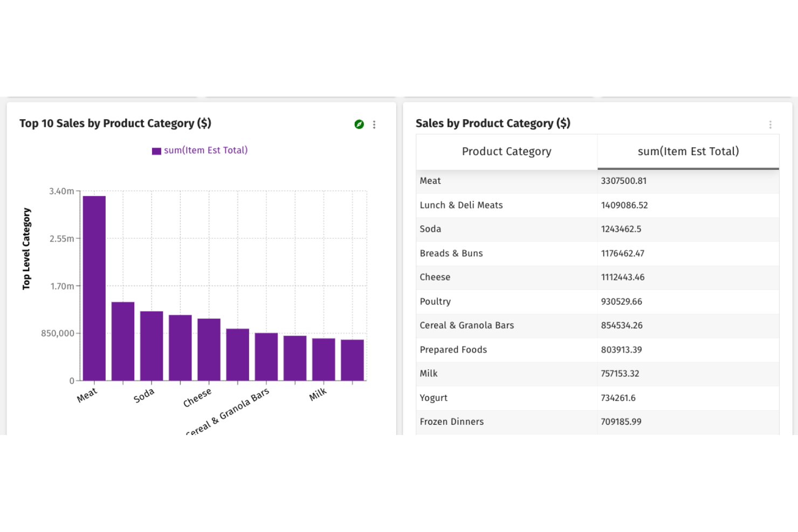Select the Cereal & Granola Bars table cell
The image size is (798, 532).
506,326
